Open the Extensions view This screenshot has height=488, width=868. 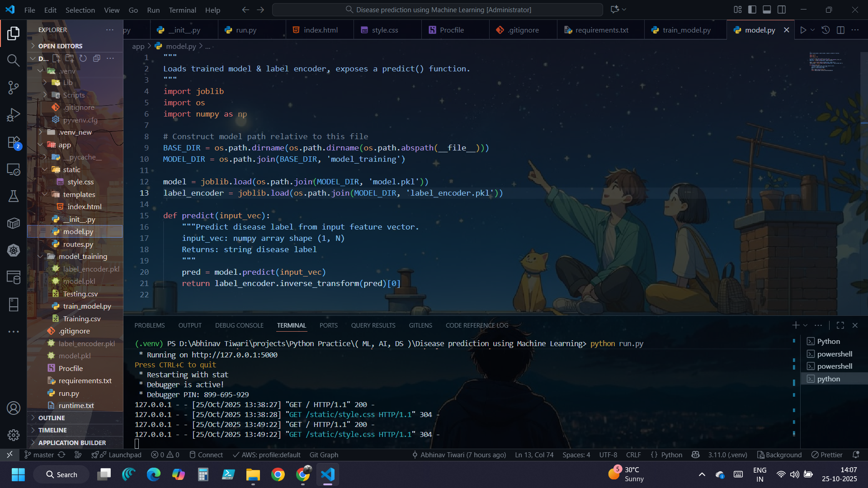(13, 142)
